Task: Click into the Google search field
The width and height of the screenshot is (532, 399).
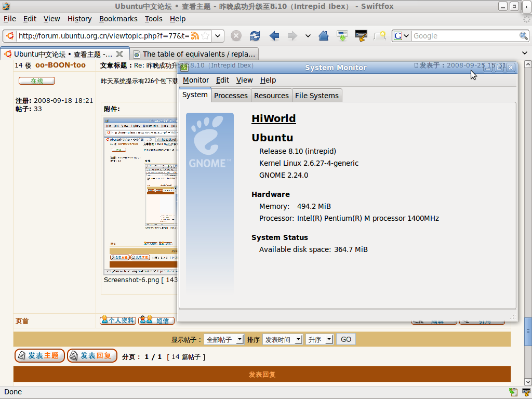Action: (x=465, y=36)
